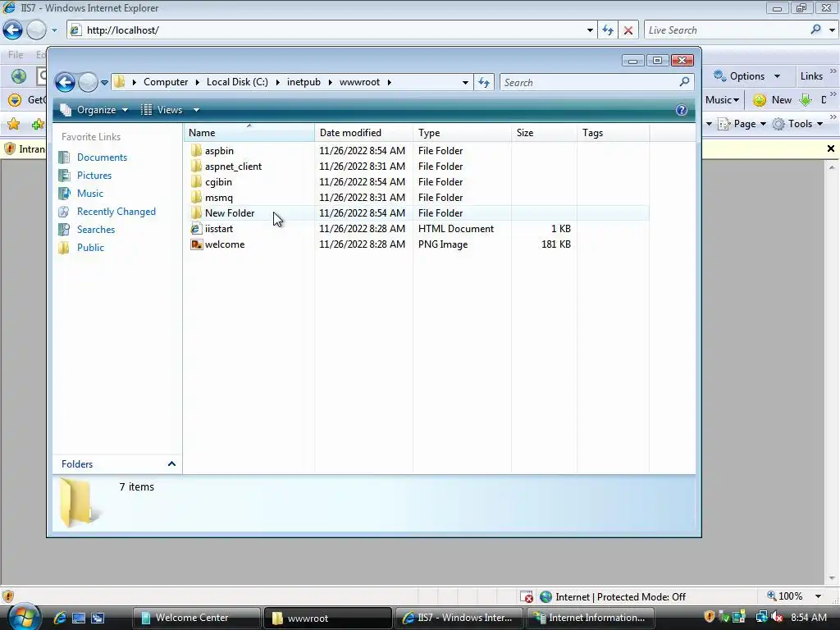Open Searches favorite link
This screenshot has width=840, height=630.
point(96,230)
